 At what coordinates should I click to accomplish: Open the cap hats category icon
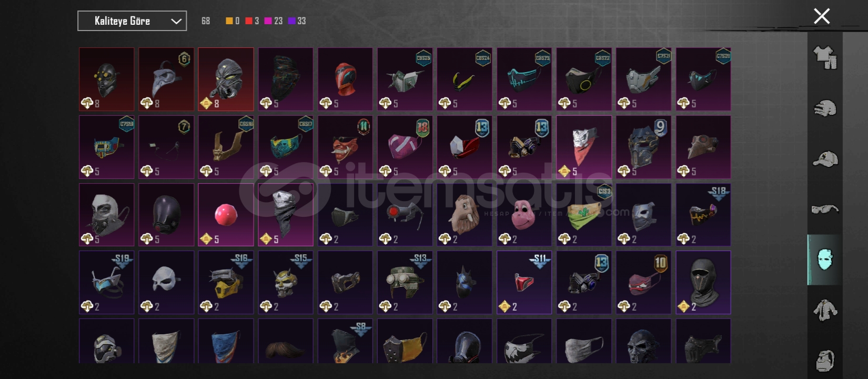825,158
